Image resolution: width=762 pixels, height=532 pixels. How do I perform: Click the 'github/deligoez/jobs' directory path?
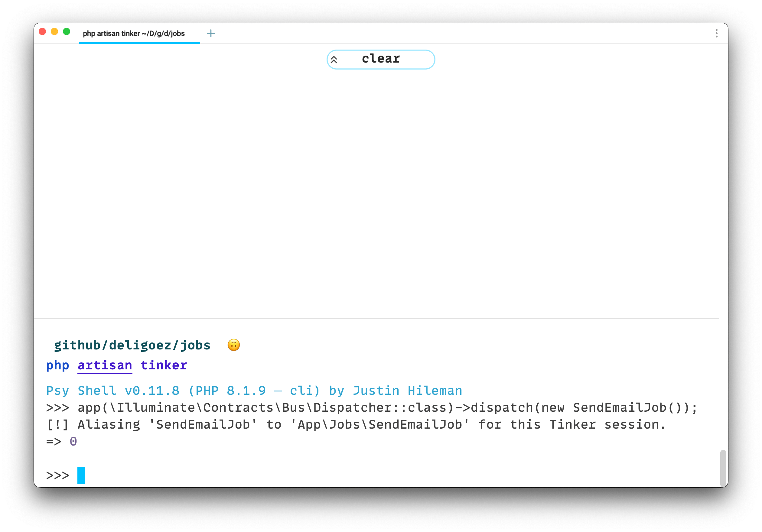pyautogui.click(x=132, y=345)
